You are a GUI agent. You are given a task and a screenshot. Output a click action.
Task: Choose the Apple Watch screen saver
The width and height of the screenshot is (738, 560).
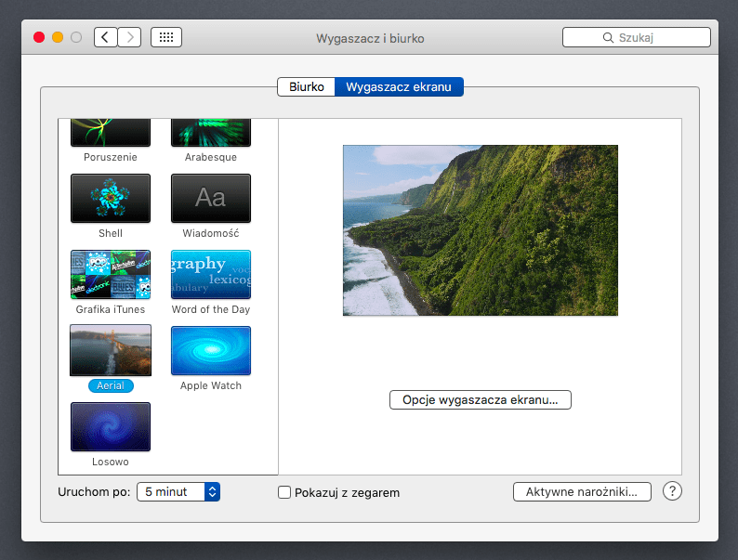click(210, 351)
